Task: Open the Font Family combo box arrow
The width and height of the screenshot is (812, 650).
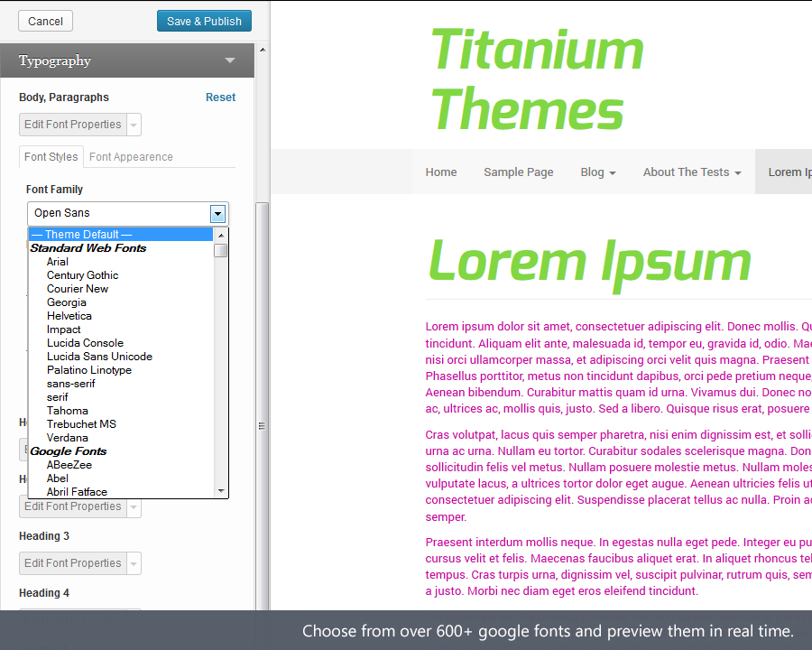Action: coord(217,213)
